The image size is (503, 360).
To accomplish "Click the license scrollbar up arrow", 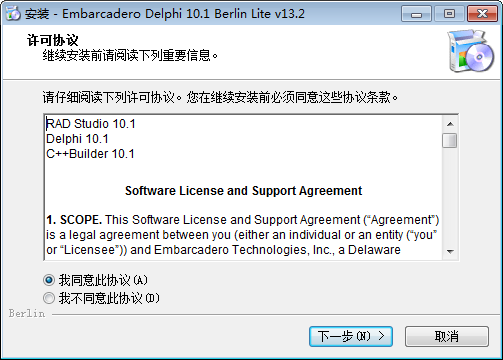I will pyautogui.click(x=450, y=124).
